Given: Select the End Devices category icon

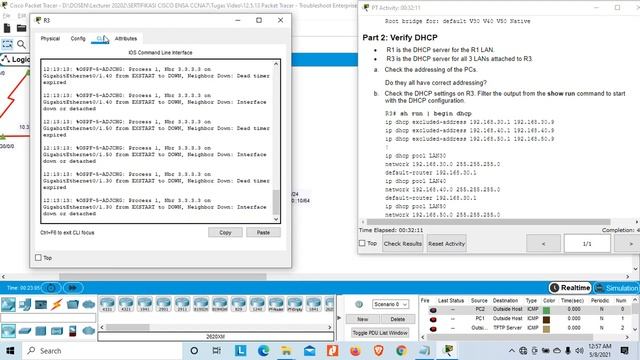Looking at the screenshot, I should (x=24, y=304).
